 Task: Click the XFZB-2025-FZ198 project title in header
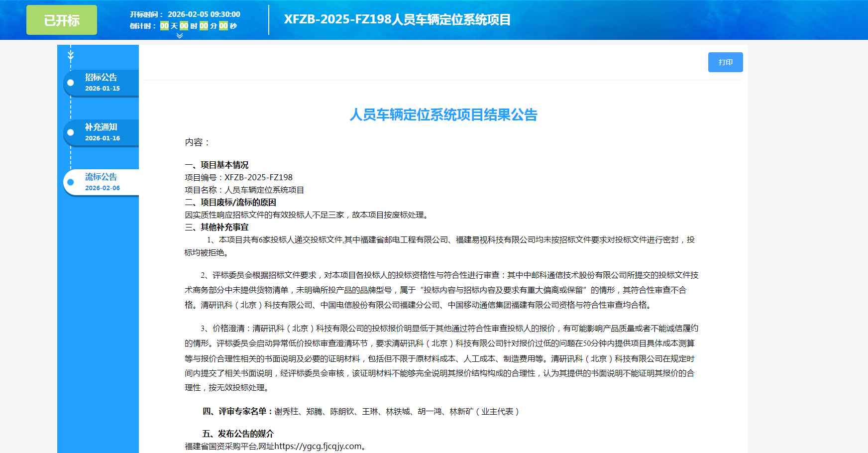397,19
